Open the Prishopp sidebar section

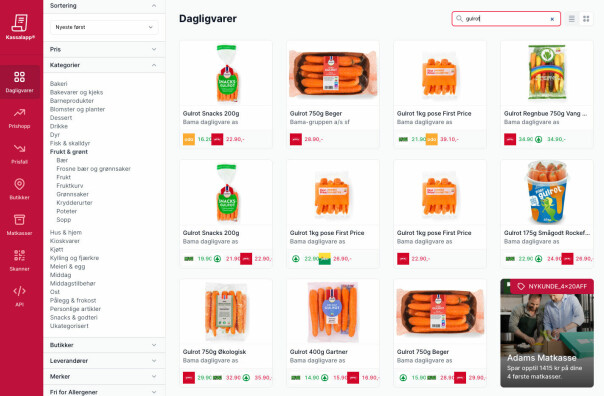click(x=20, y=118)
